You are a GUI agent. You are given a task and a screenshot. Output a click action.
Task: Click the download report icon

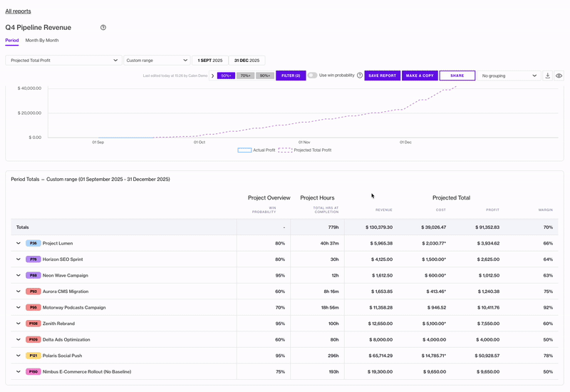(547, 76)
